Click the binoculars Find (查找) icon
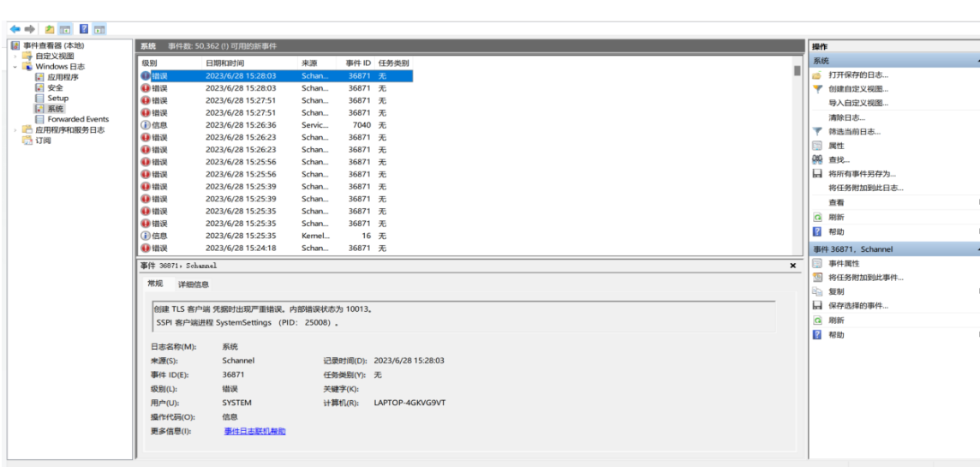This screenshot has width=980, height=467. tap(817, 159)
